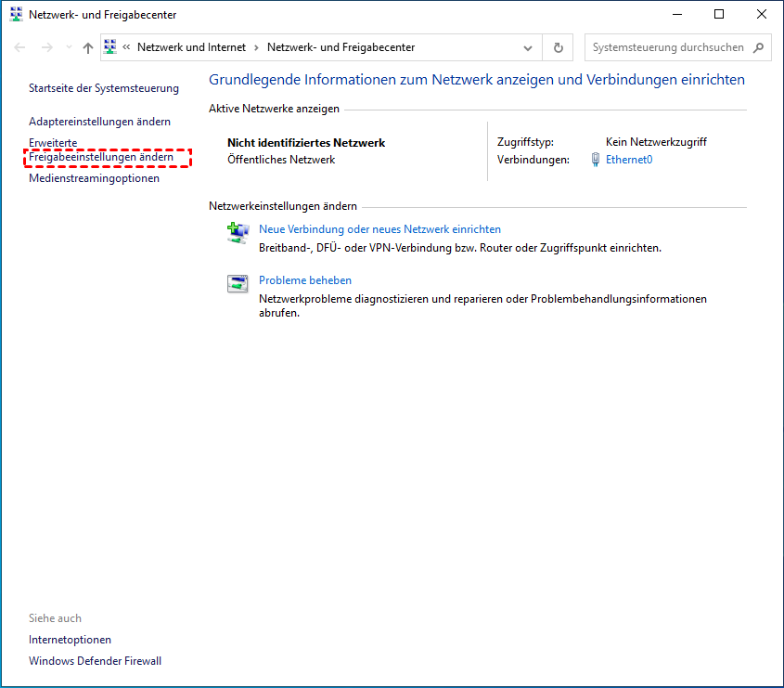Screen dimensions: 784x688
Task: Open Erweiterte Freigabeeinstellungen ändern
Action: point(100,158)
